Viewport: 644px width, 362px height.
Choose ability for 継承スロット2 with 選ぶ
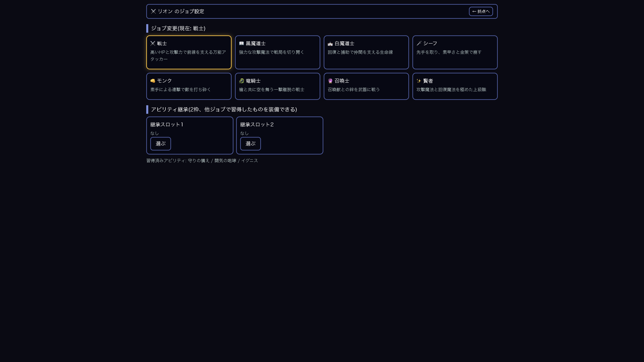(x=251, y=144)
